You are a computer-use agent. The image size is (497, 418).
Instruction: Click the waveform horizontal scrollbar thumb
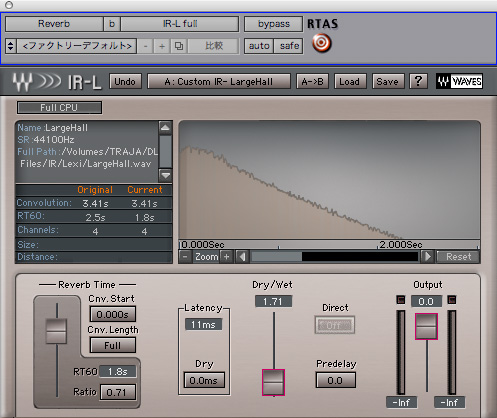[276, 257]
